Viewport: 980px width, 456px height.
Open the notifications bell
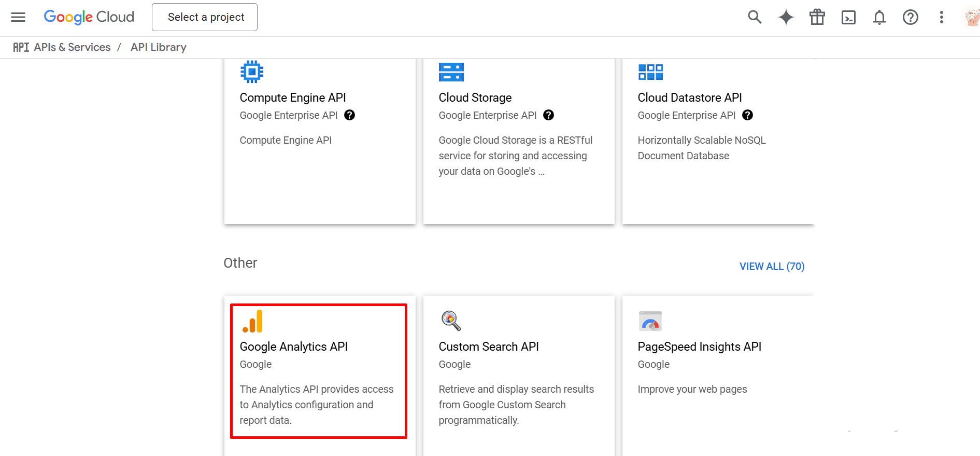879,17
